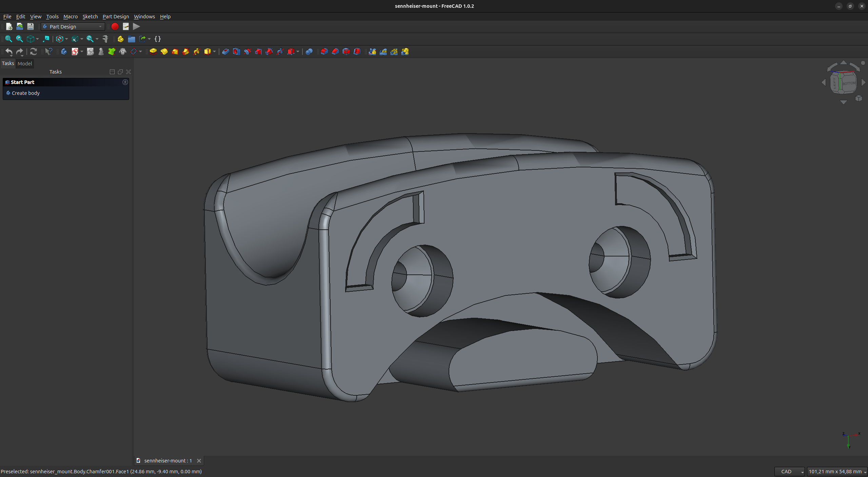Save the sennheiser-mount document
Viewport: 868px width, 477px height.
pos(31,26)
